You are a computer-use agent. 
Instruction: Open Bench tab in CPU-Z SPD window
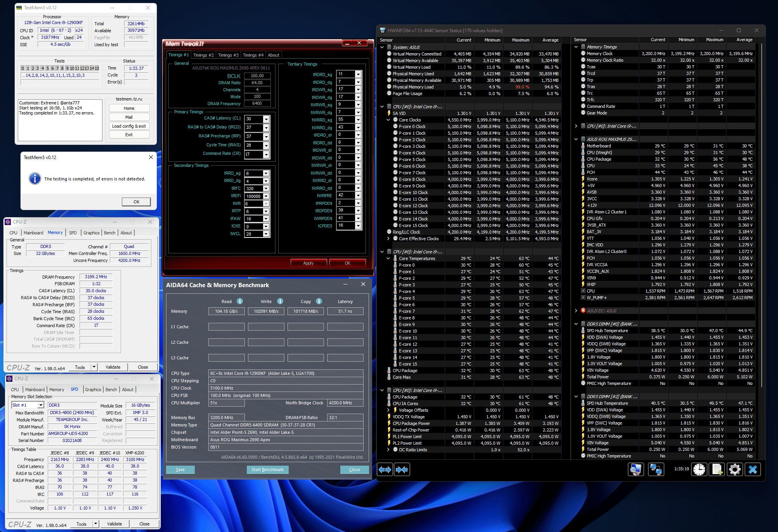pos(111,390)
